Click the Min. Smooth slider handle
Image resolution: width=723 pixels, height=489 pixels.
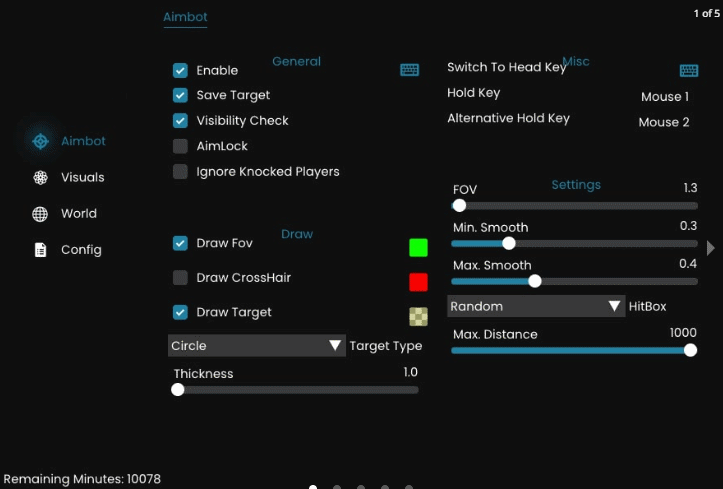pyautogui.click(x=509, y=243)
